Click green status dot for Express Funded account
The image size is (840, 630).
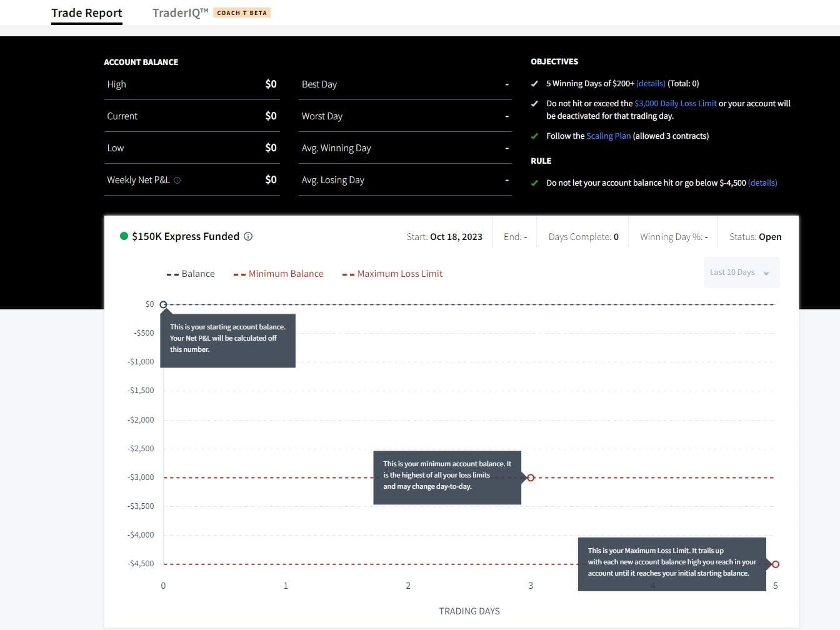click(x=124, y=236)
